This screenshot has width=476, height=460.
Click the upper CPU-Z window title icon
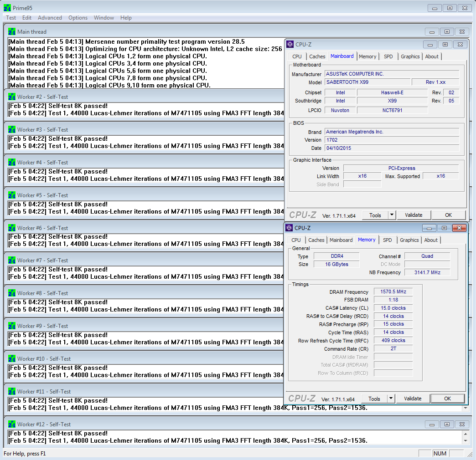[290, 44]
